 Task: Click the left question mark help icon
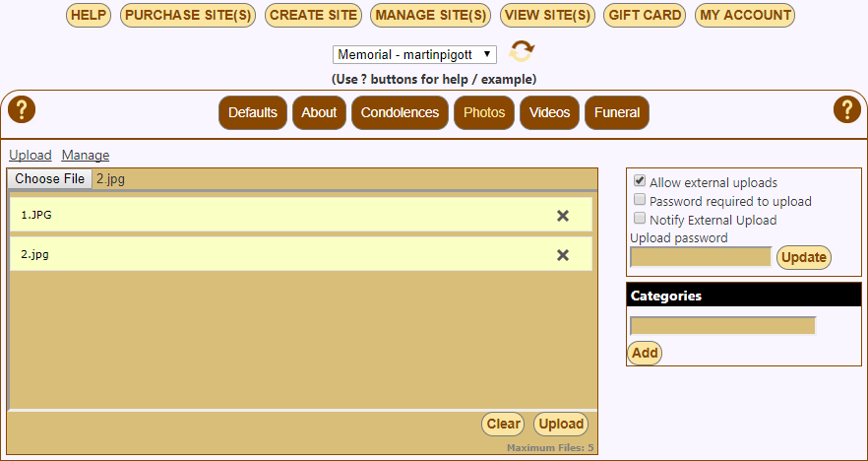point(22,110)
